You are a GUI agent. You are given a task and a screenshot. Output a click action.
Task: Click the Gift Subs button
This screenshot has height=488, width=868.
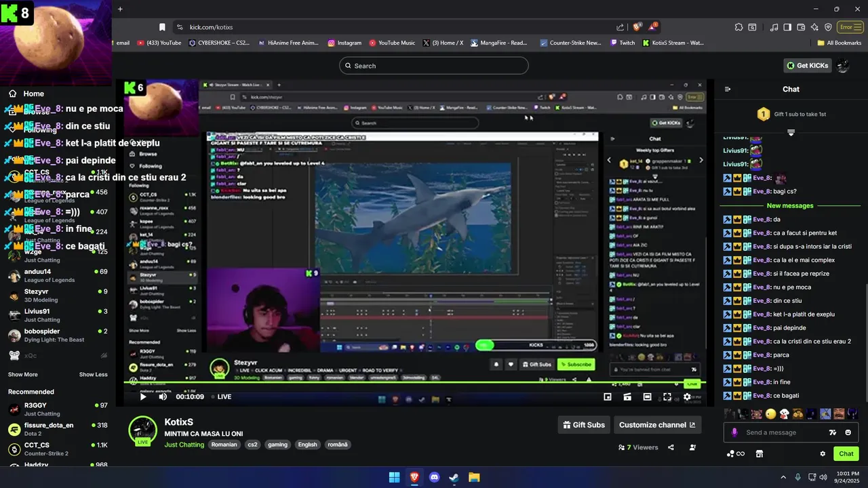(583, 425)
